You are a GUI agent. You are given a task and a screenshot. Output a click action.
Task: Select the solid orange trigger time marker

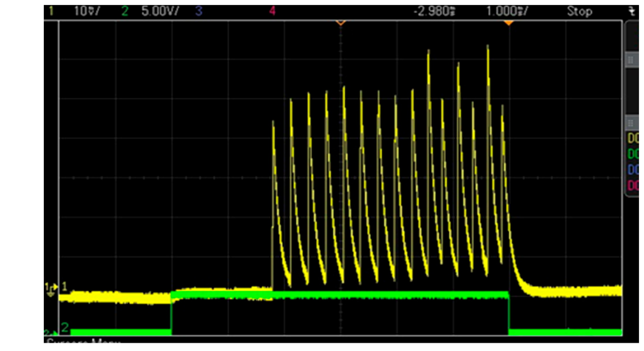[509, 23]
